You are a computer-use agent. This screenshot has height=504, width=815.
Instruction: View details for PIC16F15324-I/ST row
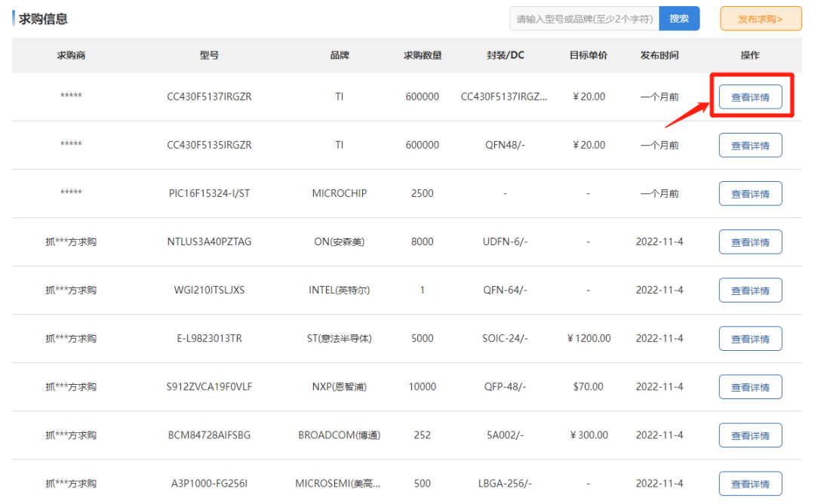pos(750,193)
